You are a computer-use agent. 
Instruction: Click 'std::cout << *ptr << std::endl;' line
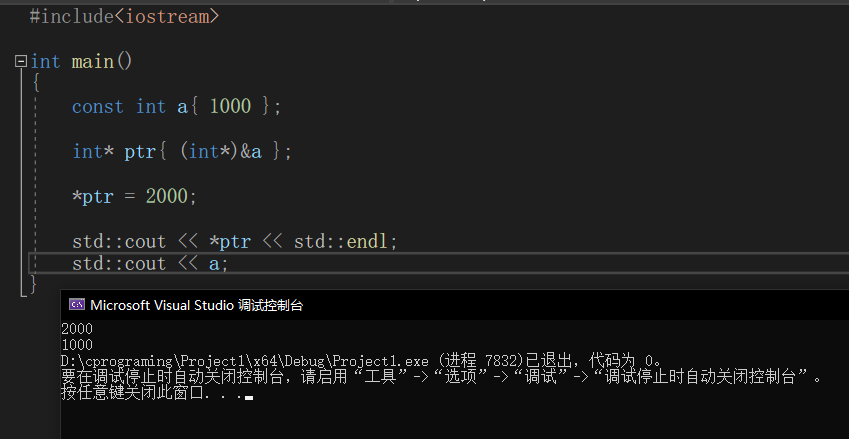point(235,241)
